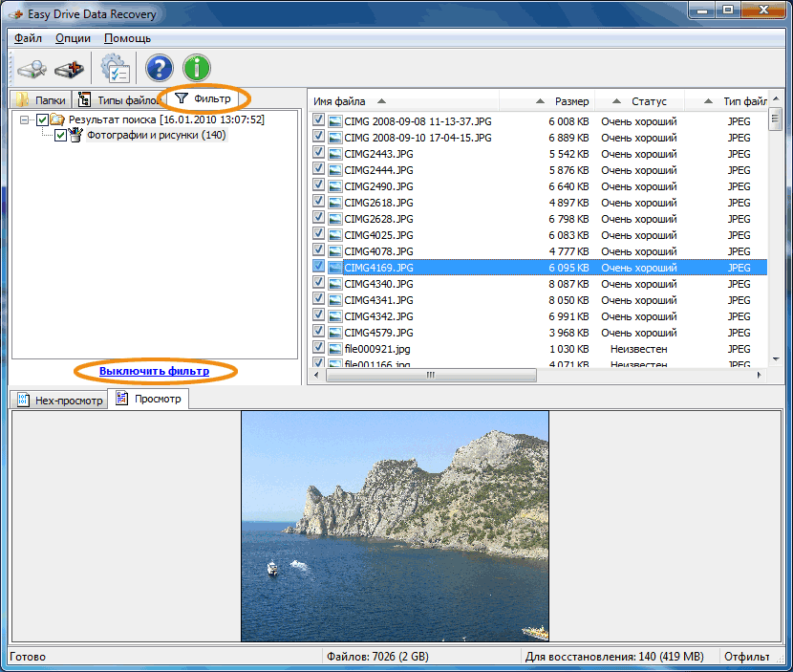
Task: Toggle the checkbox for CIMG4169.JPG
Action: tap(318, 267)
